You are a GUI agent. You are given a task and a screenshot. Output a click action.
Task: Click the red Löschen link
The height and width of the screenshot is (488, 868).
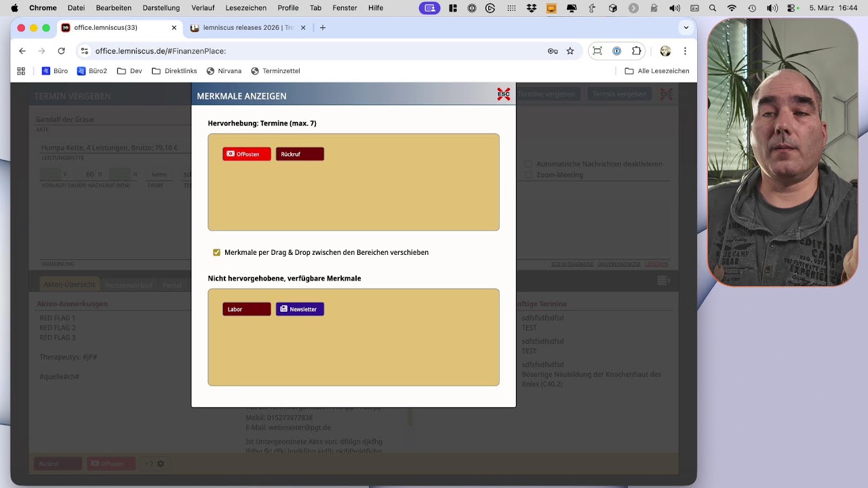pos(656,264)
